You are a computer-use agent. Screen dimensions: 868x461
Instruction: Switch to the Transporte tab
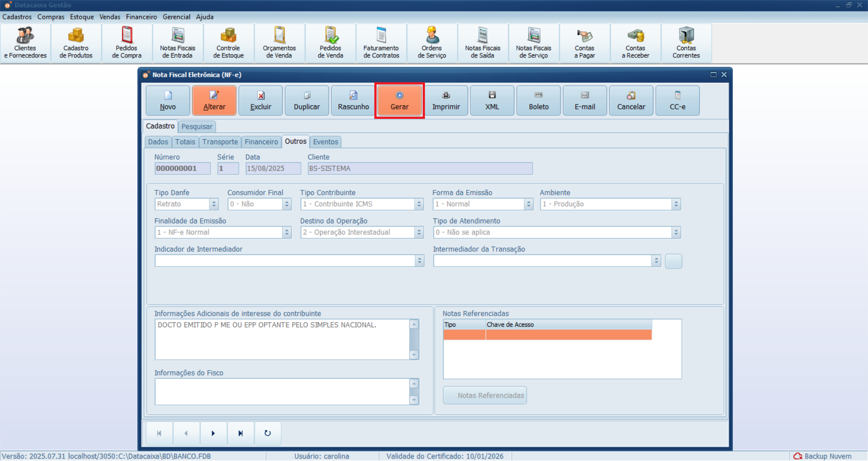coord(220,142)
